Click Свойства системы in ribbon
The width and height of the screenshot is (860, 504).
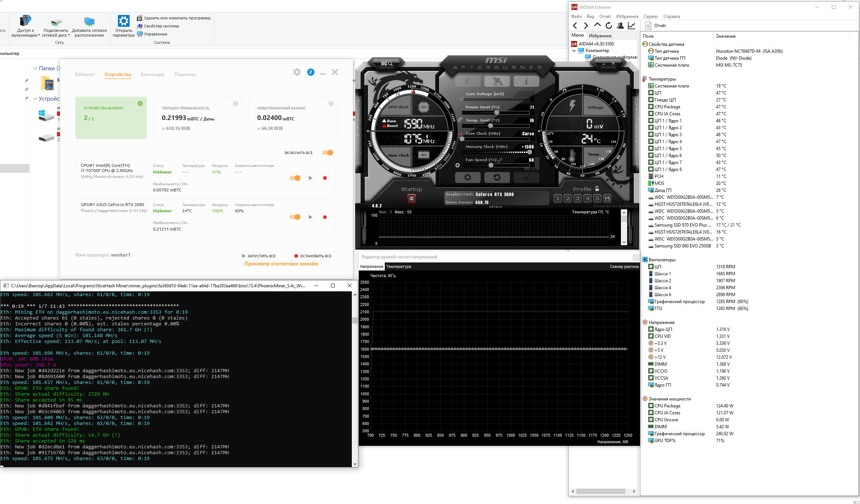pyautogui.click(x=158, y=26)
